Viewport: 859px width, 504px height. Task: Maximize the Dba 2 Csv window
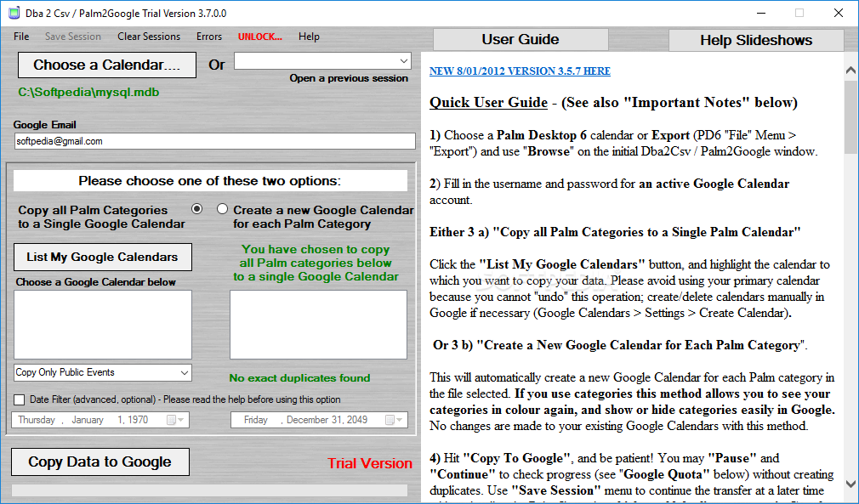point(799,13)
